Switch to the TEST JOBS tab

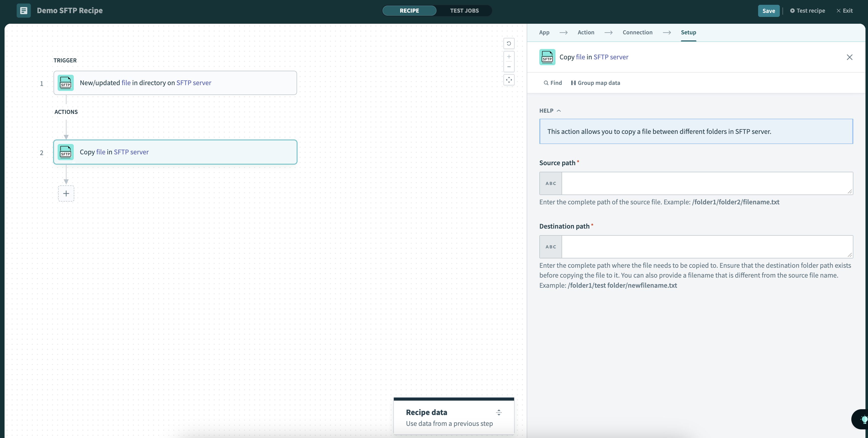click(x=465, y=10)
